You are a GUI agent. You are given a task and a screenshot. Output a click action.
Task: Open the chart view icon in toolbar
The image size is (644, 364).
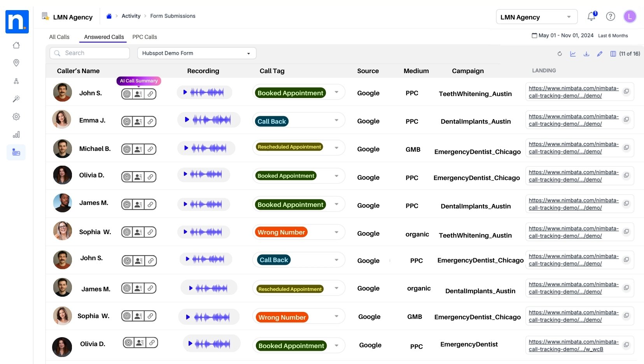(573, 54)
